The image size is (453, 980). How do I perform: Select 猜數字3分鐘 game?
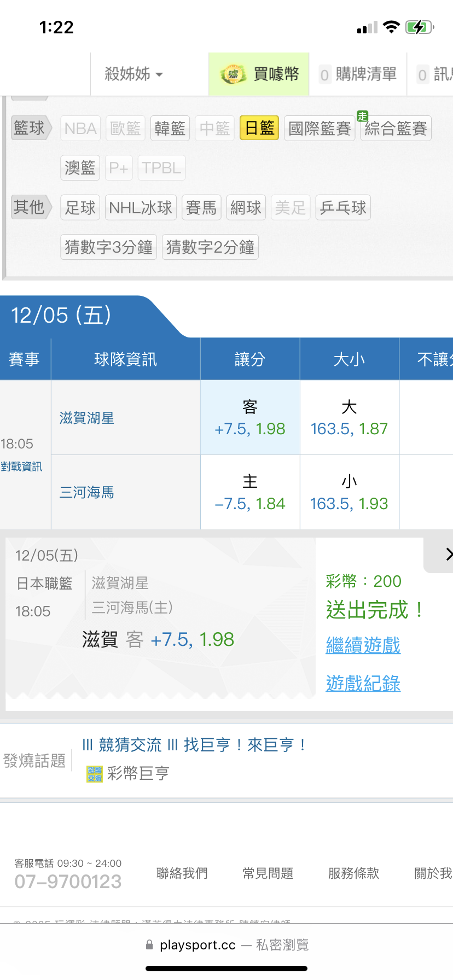pyautogui.click(x=108, y=247)
